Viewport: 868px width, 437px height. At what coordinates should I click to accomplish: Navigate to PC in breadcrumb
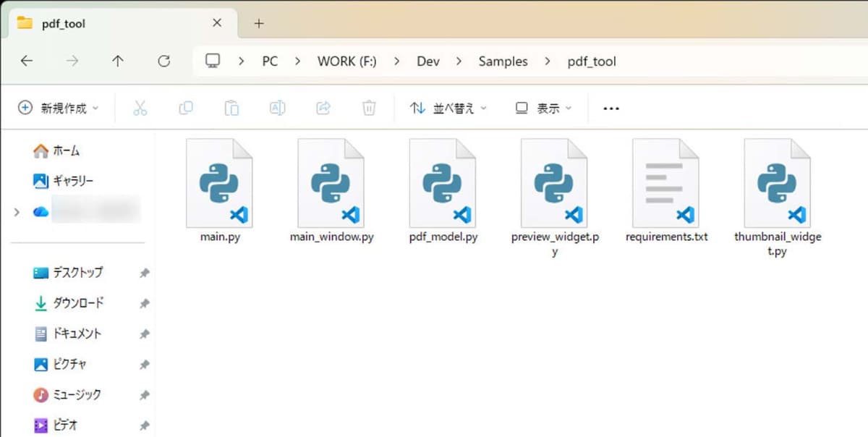click(x=270, y=61)
